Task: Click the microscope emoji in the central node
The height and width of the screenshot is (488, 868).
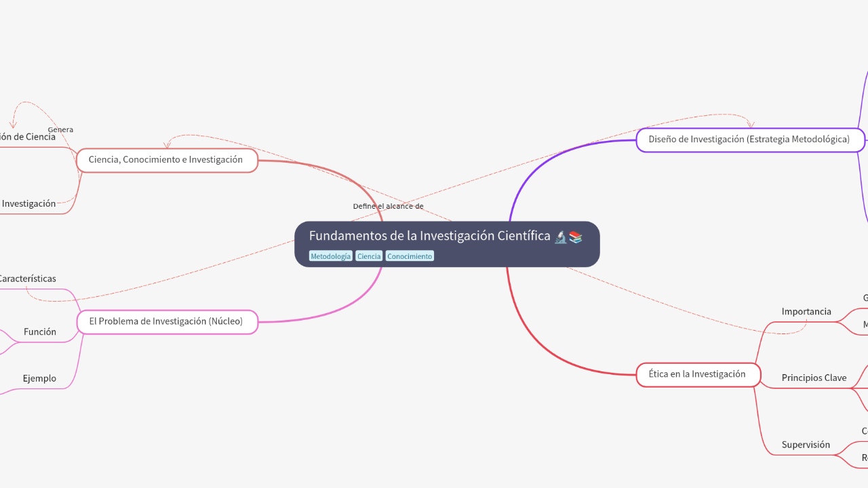Action: coord(561,237)
